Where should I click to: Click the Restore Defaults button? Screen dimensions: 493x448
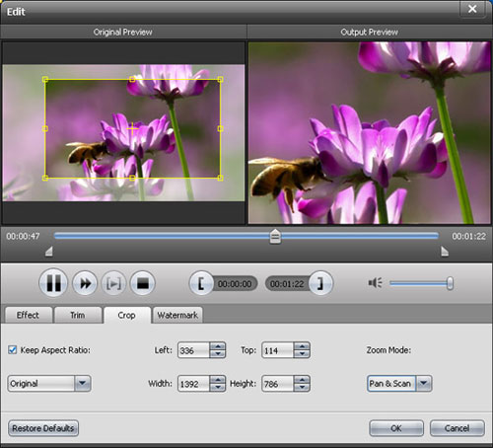click(43, 428)
